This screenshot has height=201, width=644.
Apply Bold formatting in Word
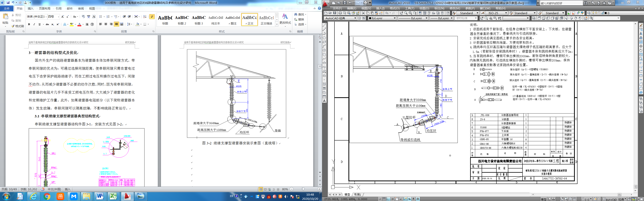[29, 24]
